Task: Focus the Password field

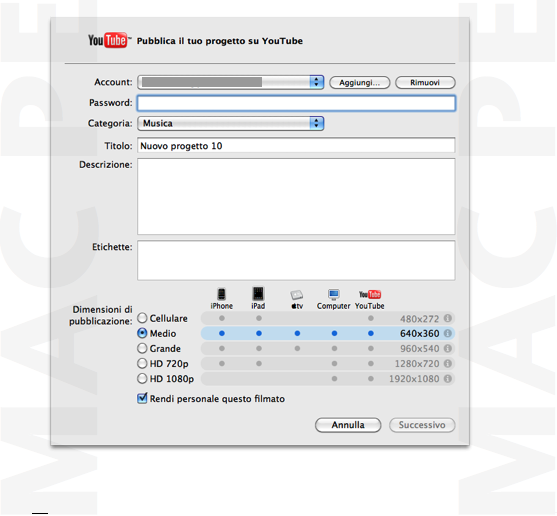Action: click(x=296, y=103)
